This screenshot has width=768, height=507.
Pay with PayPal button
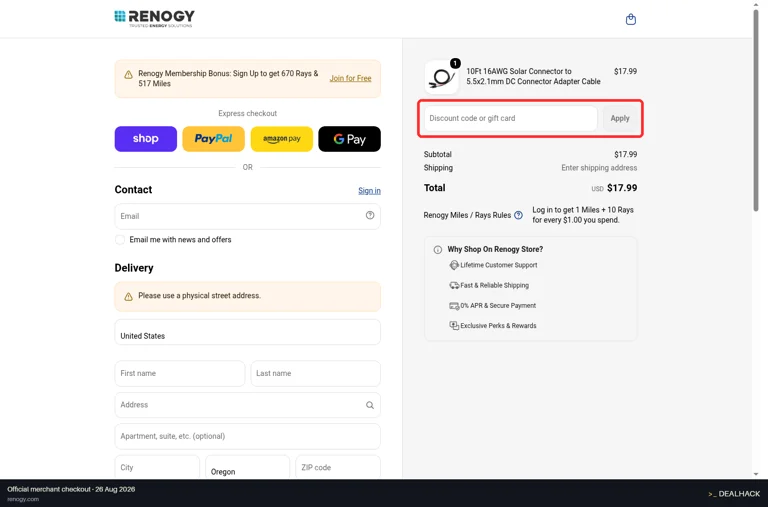(214, 139)
